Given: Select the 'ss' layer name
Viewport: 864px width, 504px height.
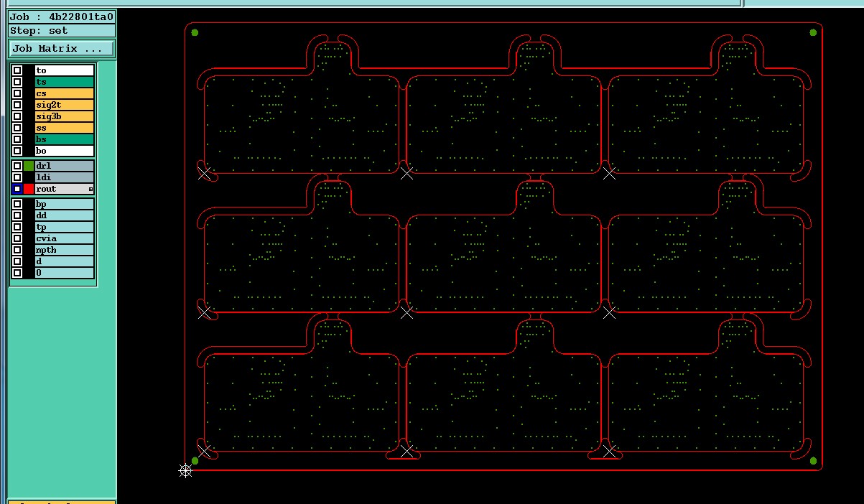Looking at the screenshot, I should coord(65,128).
